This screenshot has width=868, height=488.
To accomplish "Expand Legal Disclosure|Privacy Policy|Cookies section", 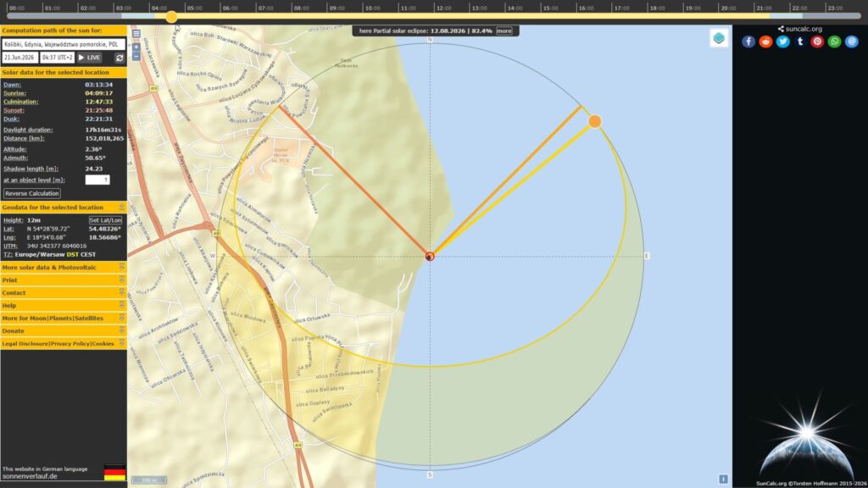I will point(63,344).
